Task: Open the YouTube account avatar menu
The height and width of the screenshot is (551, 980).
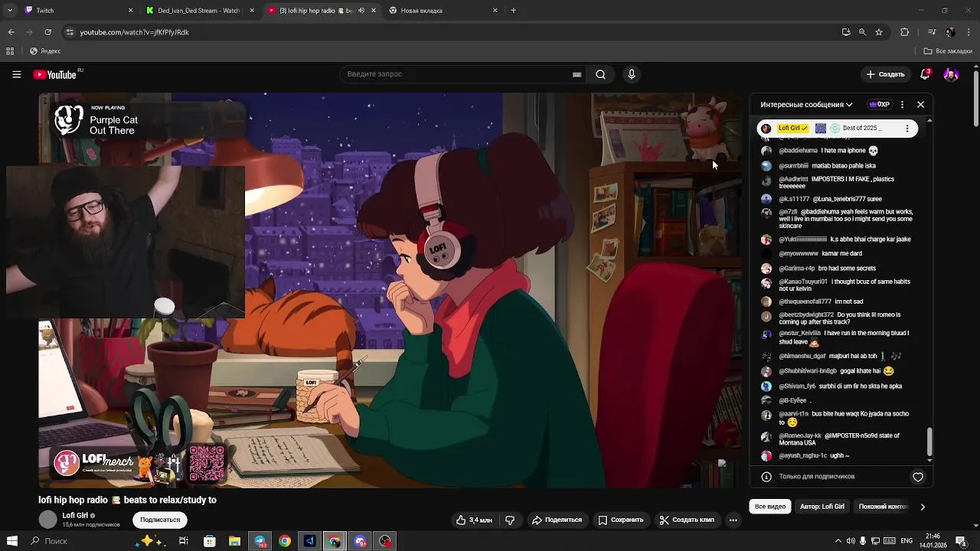Action: 951,74
